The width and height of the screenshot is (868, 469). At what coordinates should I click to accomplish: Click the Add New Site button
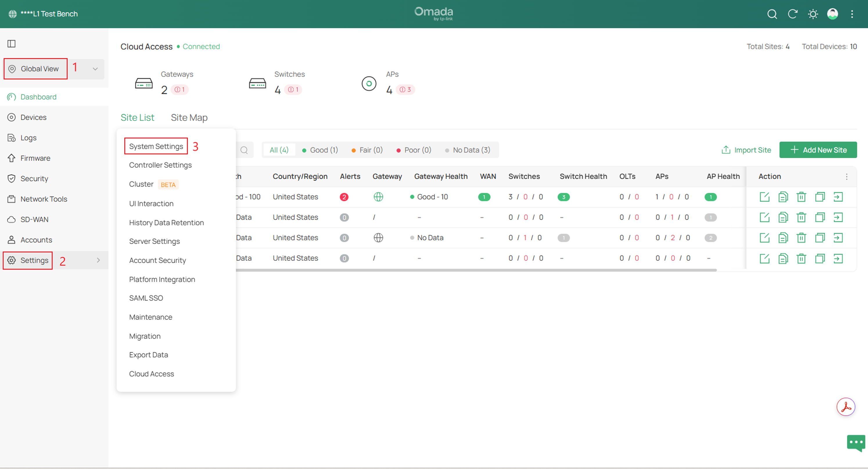pyautogui.click(x=818, y=150)
